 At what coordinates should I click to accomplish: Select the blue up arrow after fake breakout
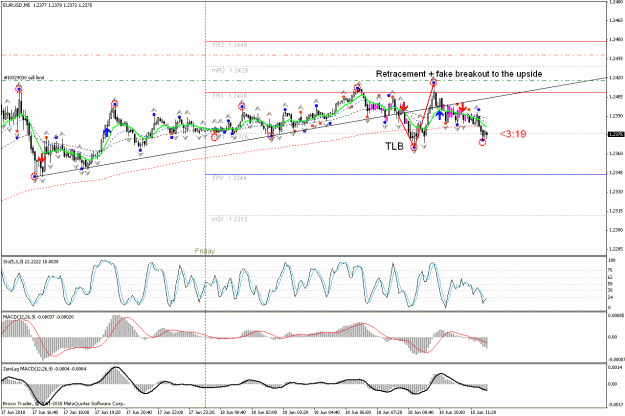[x=439, y=116]
